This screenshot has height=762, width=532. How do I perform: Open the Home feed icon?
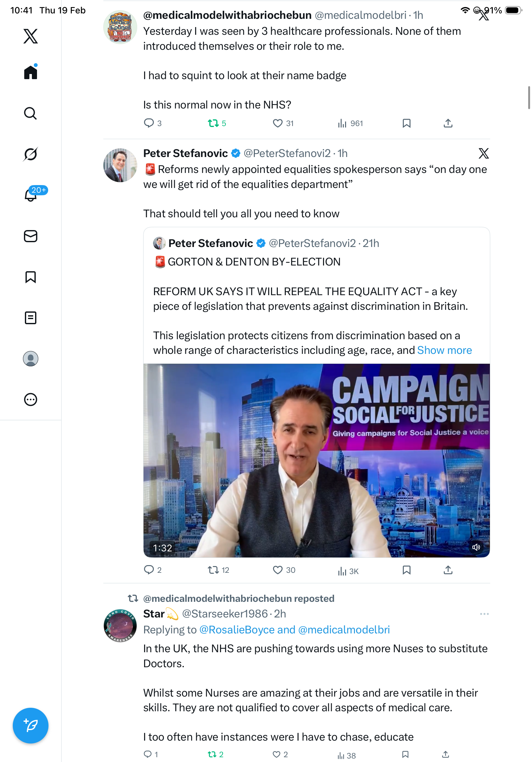click(x=31, y=72)
